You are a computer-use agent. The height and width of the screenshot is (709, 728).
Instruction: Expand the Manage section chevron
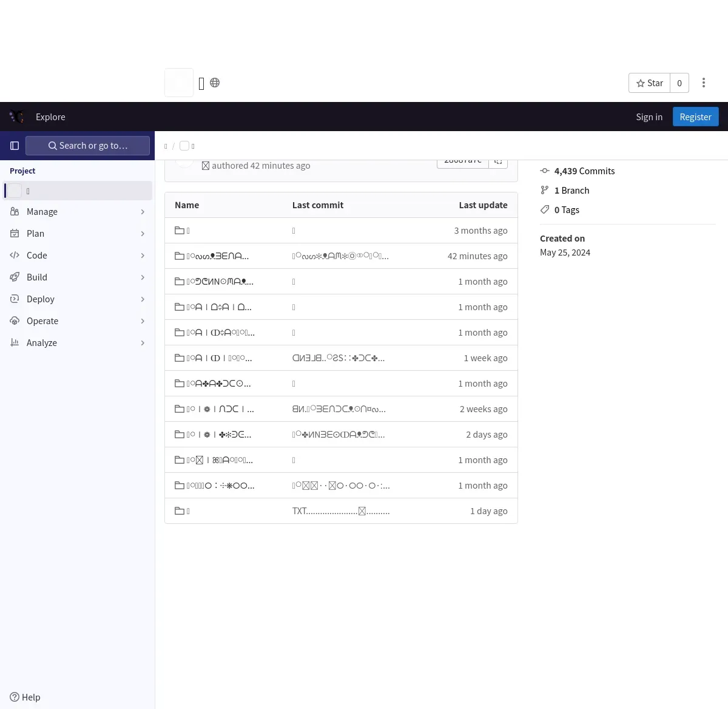click(x=143, y=212)
